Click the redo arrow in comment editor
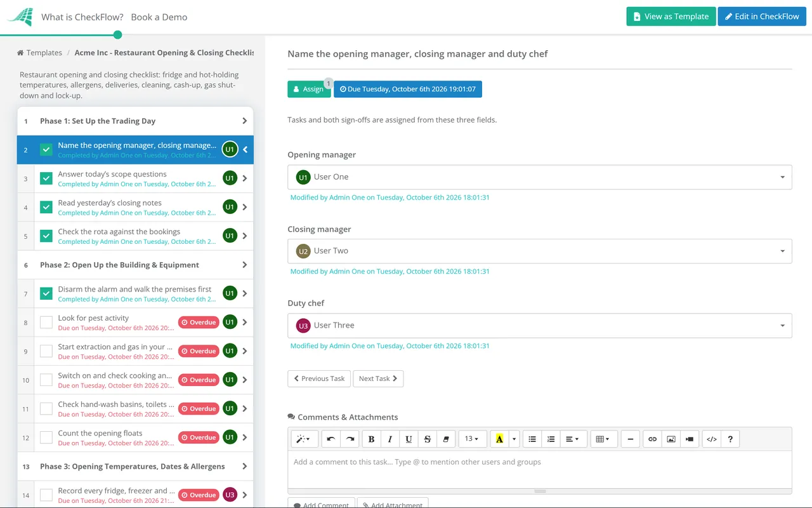The image size is (812, 508). click(x=350, y=439)
